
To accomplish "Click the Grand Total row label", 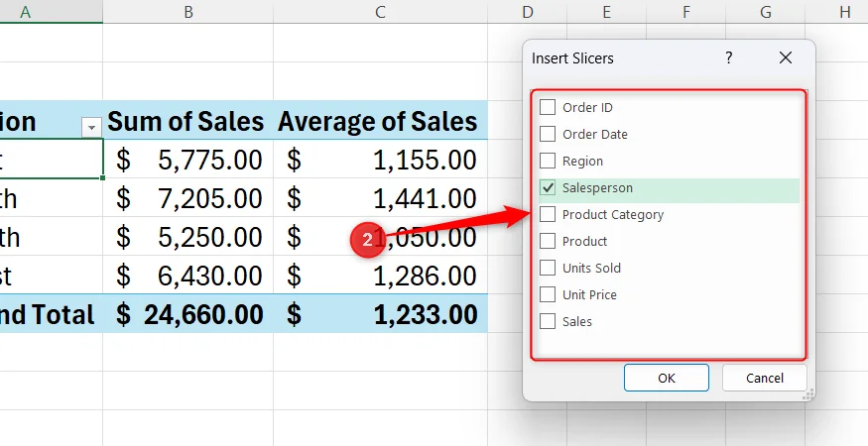I will 51,314.
